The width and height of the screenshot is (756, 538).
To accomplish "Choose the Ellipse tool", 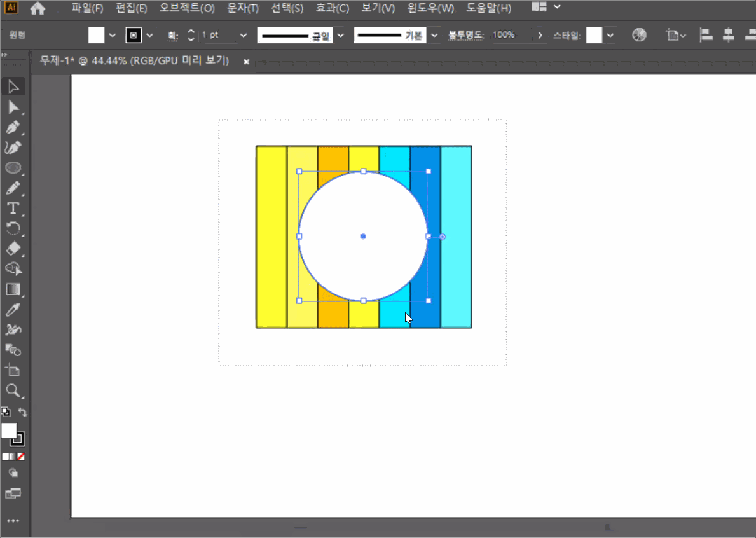I will click(13, 168).
